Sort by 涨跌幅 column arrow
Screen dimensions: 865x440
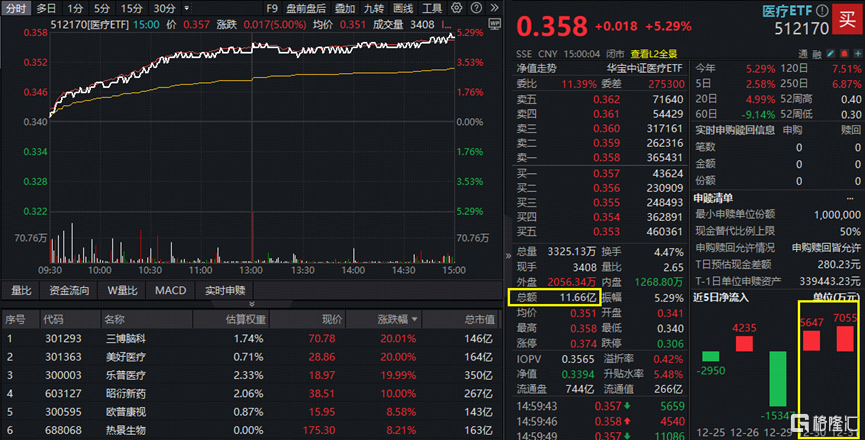coord(414,319)
